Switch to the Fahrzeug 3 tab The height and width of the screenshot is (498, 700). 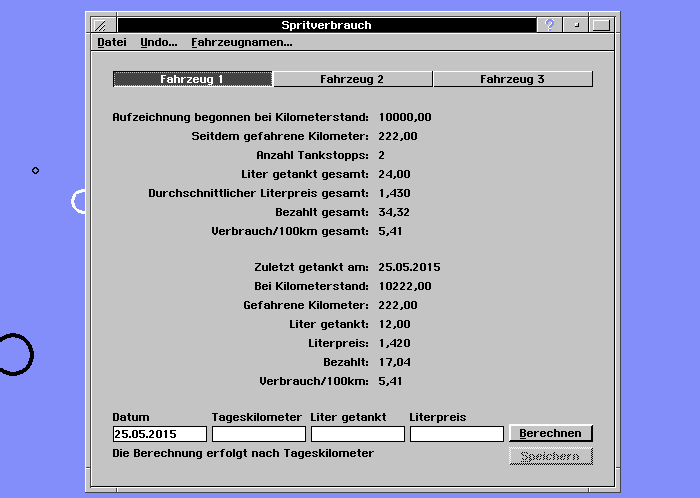(x=512, y=79)
